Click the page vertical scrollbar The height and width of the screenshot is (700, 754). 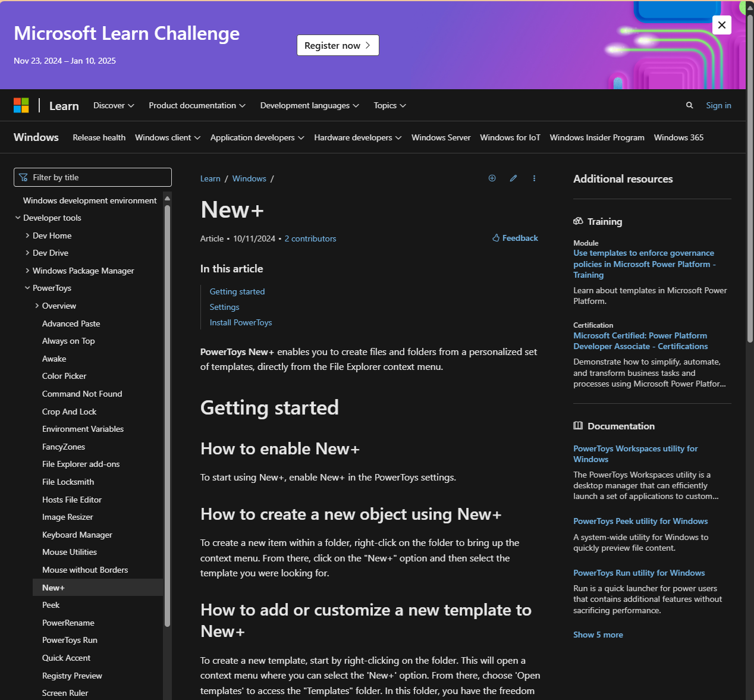pyautogui.click(x=750, y=178)
